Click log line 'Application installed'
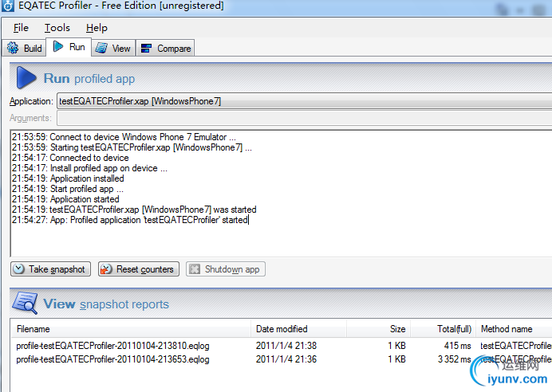 [68, 178]
